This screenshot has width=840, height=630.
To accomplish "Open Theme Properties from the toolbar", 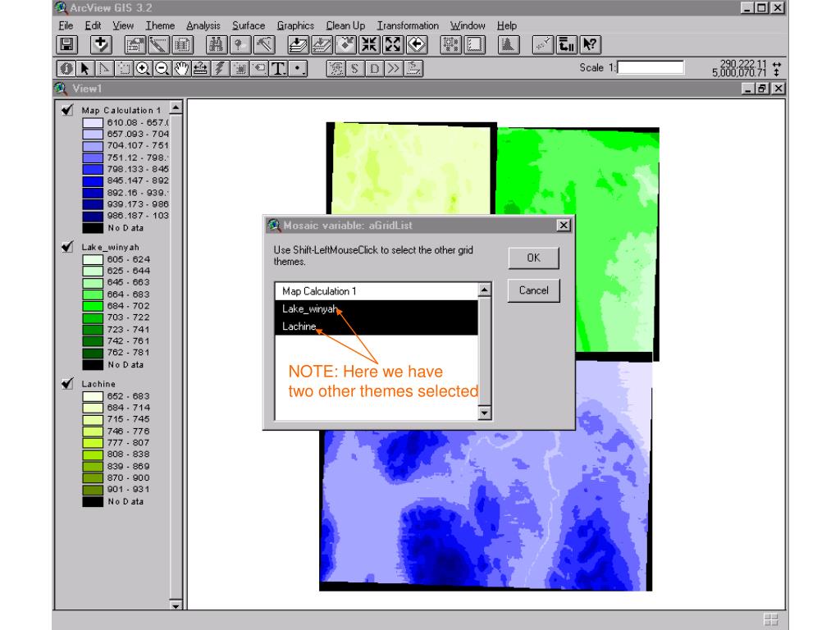I will pos(135,44).
